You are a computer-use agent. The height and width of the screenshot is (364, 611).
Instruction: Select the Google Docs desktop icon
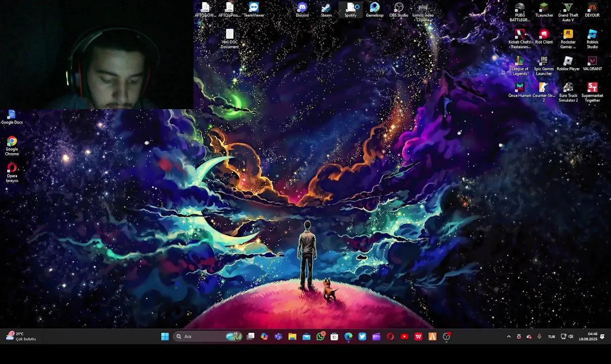coord(12,117)
